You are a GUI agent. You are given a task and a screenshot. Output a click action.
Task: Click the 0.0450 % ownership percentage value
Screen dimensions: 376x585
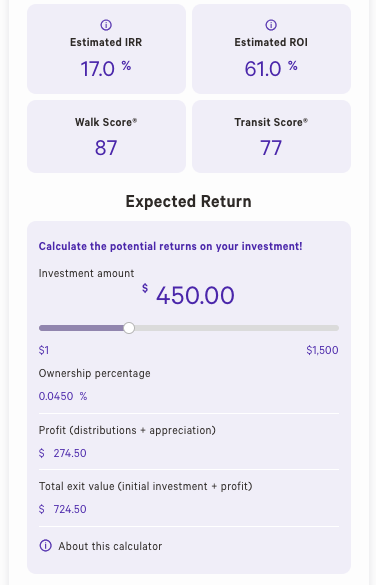coord(63,396)
